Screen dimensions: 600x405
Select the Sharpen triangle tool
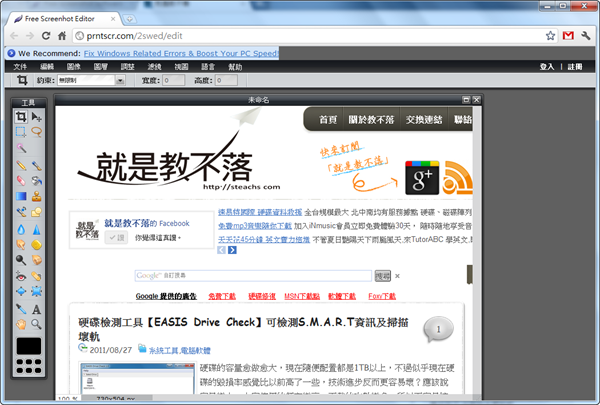(x=37, y=229)
